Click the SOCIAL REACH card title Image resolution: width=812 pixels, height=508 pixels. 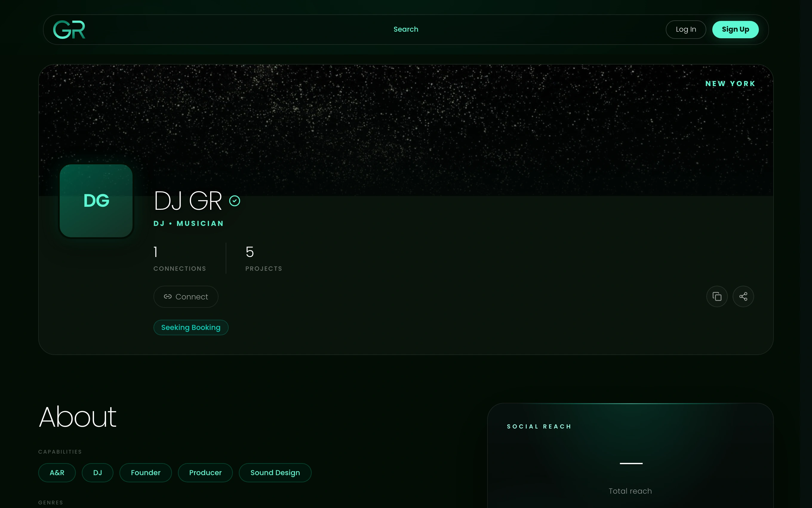(x=539, y=426)
